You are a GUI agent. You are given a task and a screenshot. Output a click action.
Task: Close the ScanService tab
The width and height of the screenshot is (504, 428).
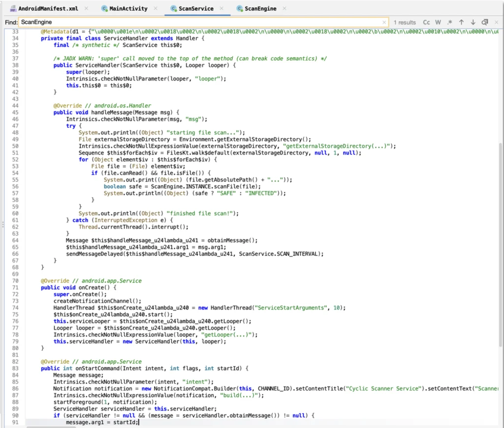point(221,8)
